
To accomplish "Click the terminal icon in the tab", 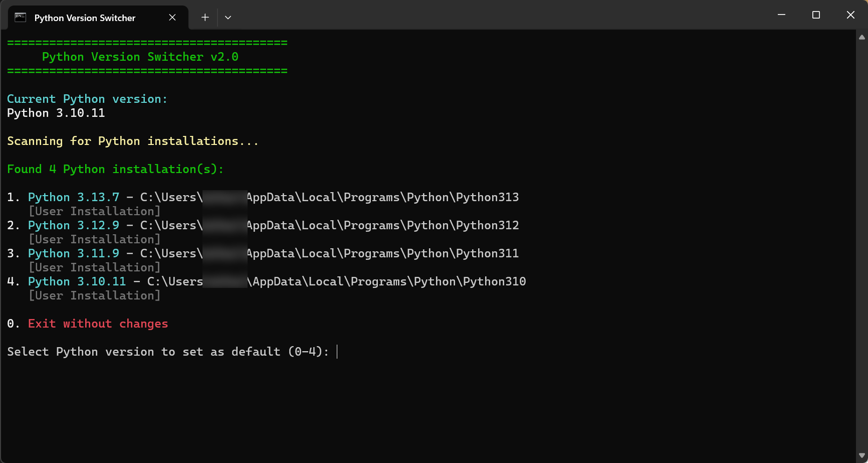I will (20, 18).
